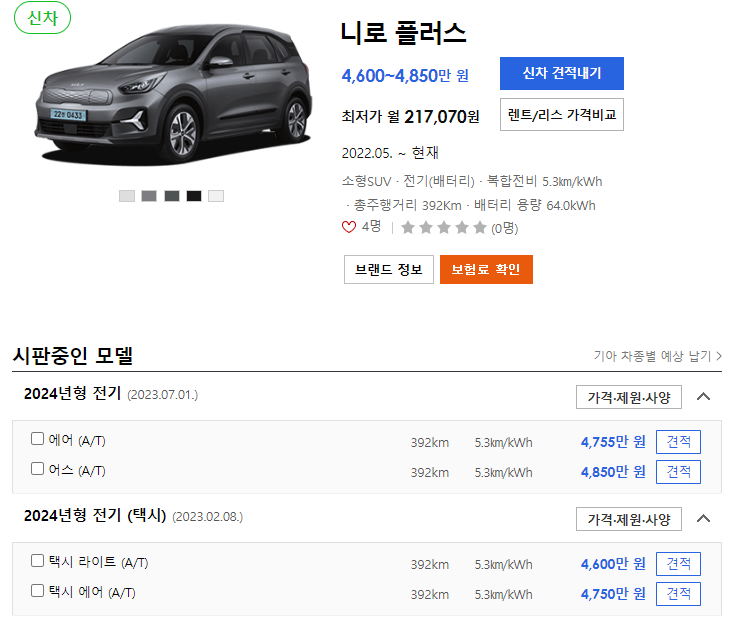Click the orange 보험료 확인 button

point(486,270)
